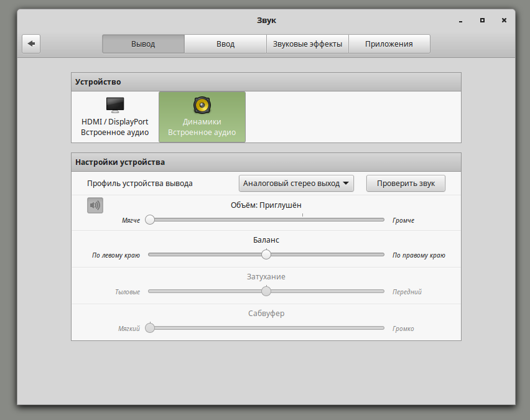Select the HDMI / DisplayPort monitor device
530x420 pixels.
click(114, 117)
